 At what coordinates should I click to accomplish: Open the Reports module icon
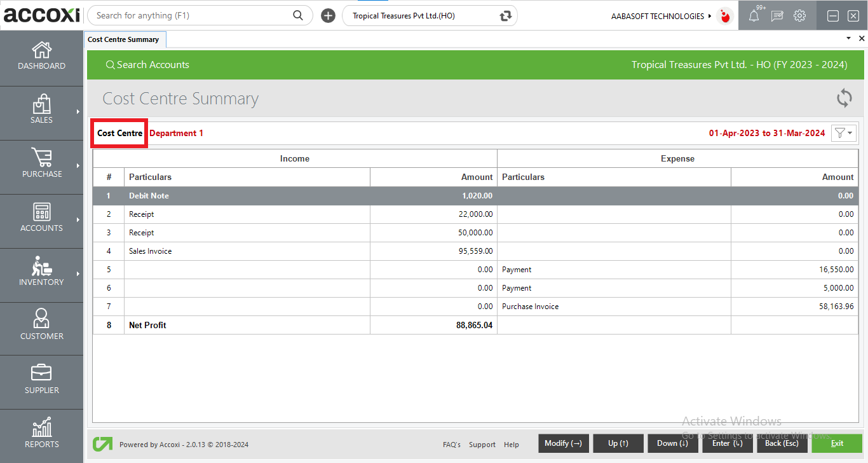(x=41, y=434)
